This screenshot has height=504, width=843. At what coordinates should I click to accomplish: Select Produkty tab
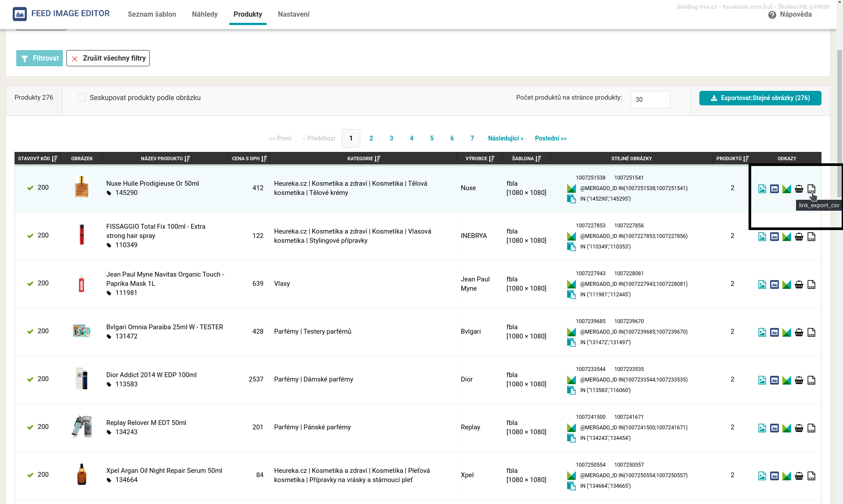[248, 14]
